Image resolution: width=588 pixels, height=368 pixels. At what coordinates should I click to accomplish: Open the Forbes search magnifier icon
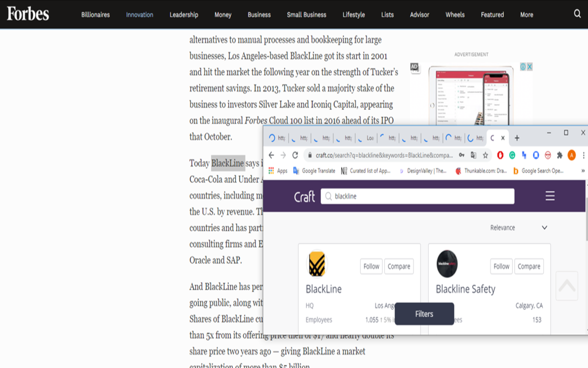click(x=577, y=14)
